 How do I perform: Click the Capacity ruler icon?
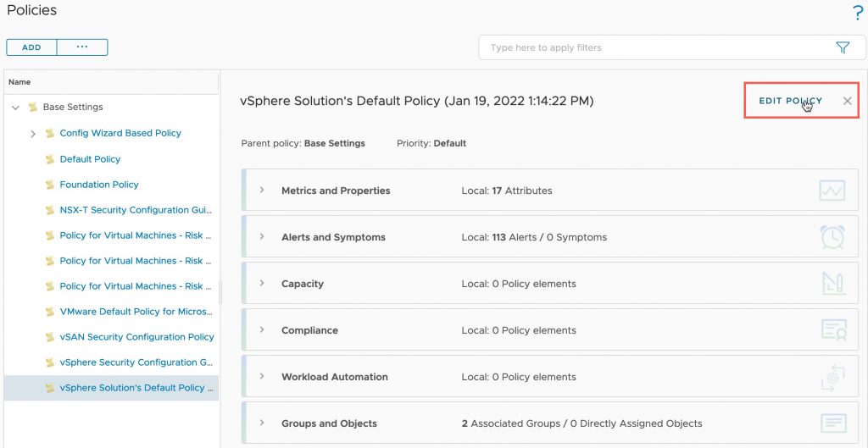pos(833,284)
